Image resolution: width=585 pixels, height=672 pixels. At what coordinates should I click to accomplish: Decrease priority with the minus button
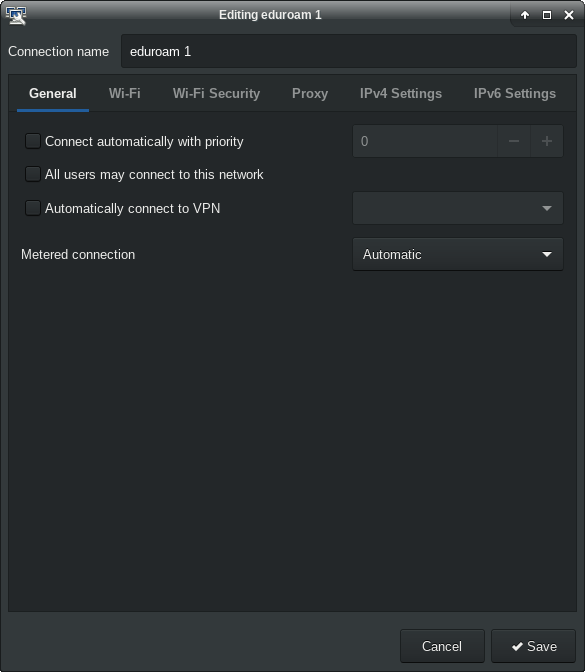(x=514, y=141)
